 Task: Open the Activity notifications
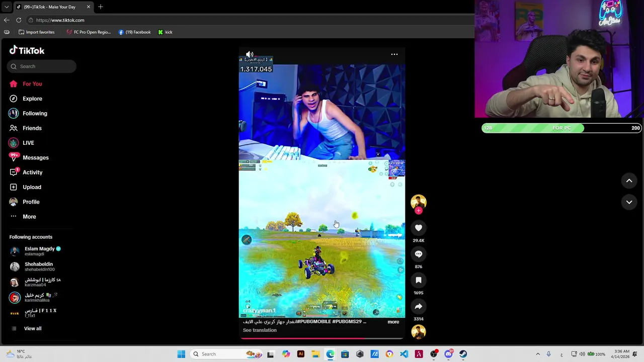tap(32, 172)
